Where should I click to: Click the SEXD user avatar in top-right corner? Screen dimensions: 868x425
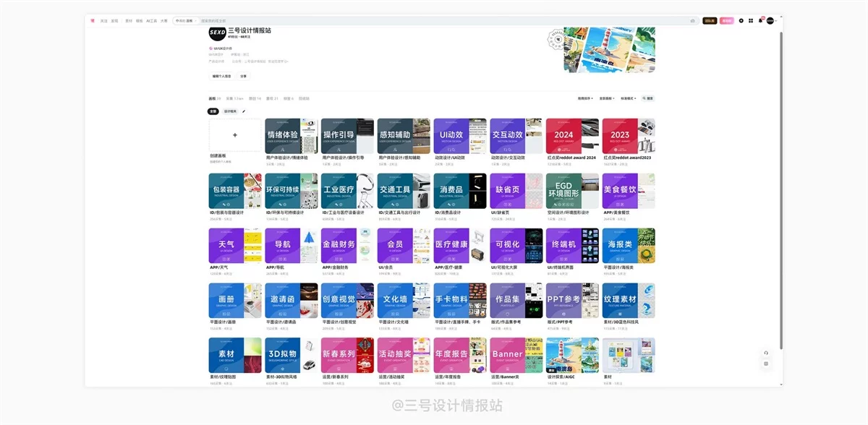(x=770, y=21)
